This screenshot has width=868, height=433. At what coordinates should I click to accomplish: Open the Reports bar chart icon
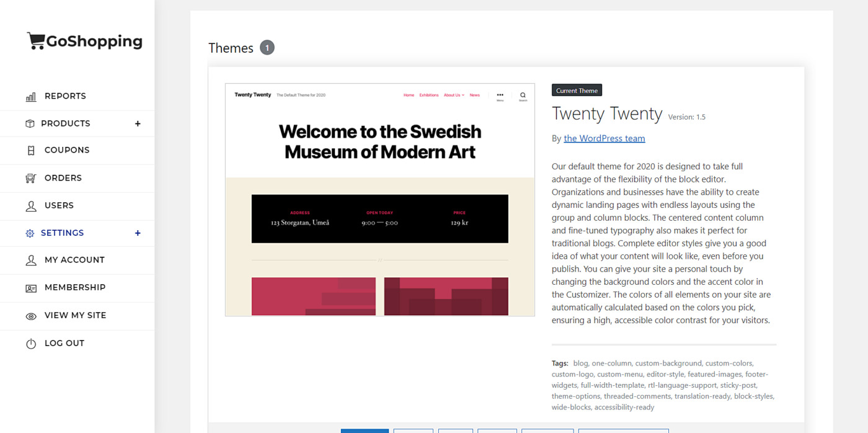[x=31, y=97]
